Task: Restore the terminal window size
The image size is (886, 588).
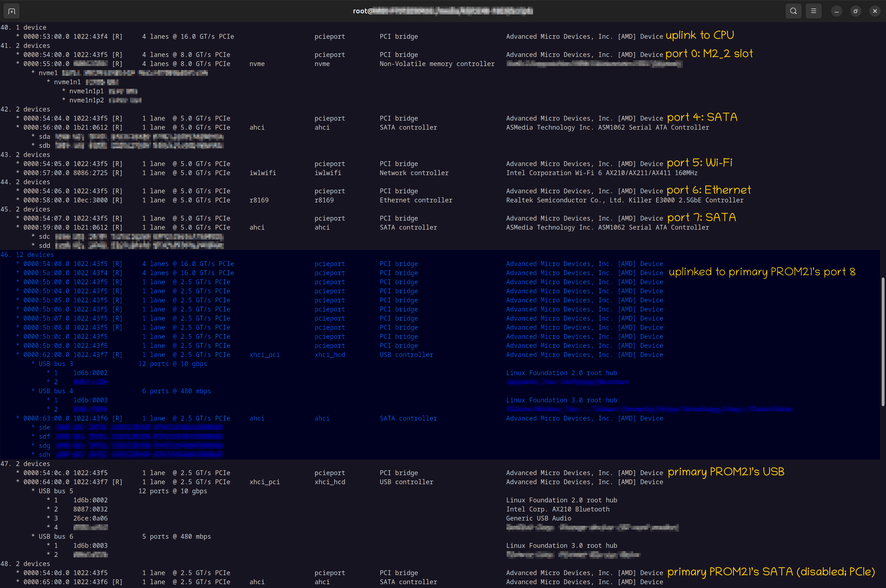Action: pyautogui.click(x=856, y=11)
